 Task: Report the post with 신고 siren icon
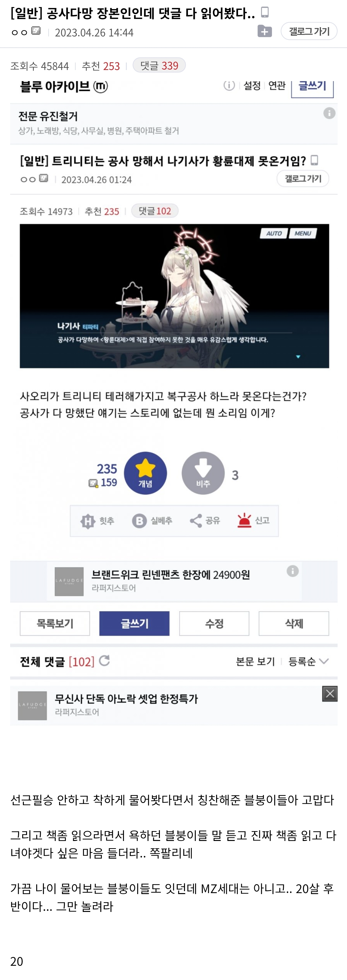(x=244, y=520)
